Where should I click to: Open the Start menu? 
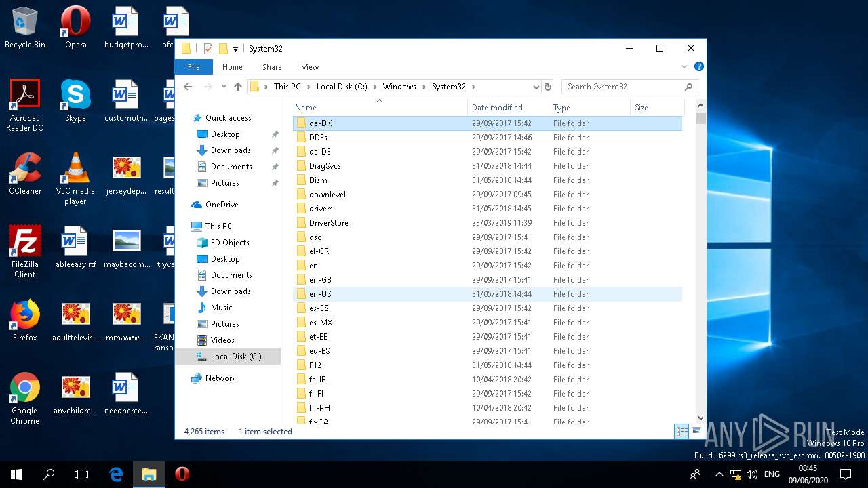pos(16,474)
